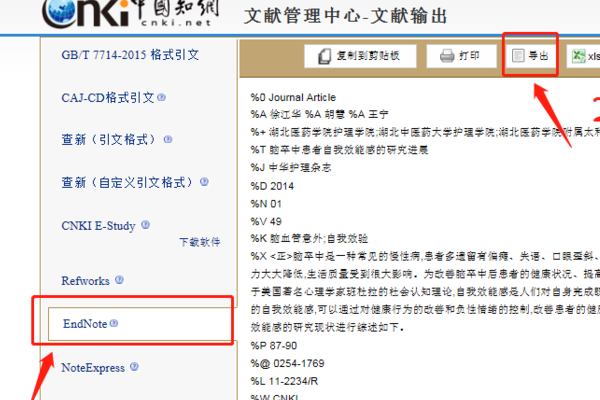Click the '%V 49' line

266,221
